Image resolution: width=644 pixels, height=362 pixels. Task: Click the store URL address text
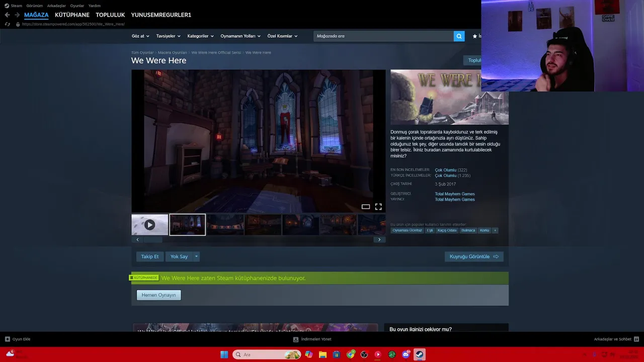[x=73, y=24]
